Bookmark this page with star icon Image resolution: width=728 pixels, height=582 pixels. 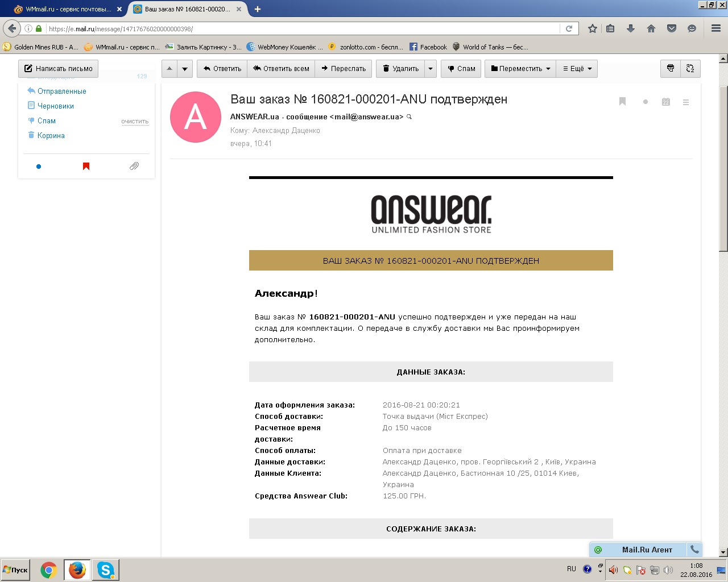click(592, 28)
